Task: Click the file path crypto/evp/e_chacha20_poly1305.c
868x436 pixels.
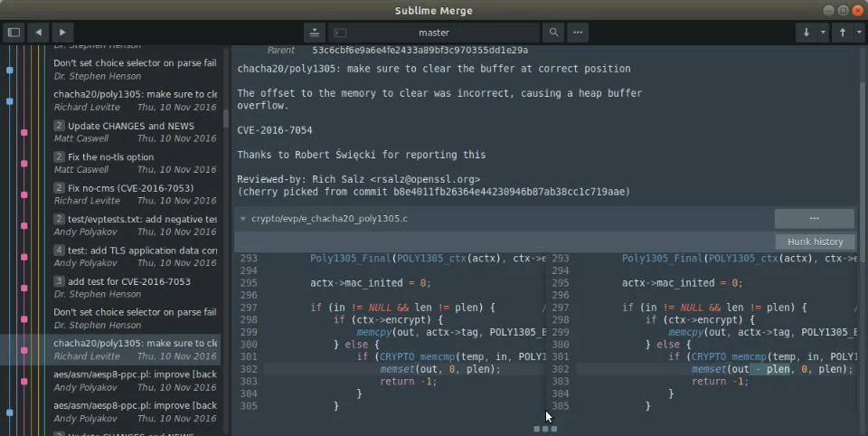Action: coord(329,219)
